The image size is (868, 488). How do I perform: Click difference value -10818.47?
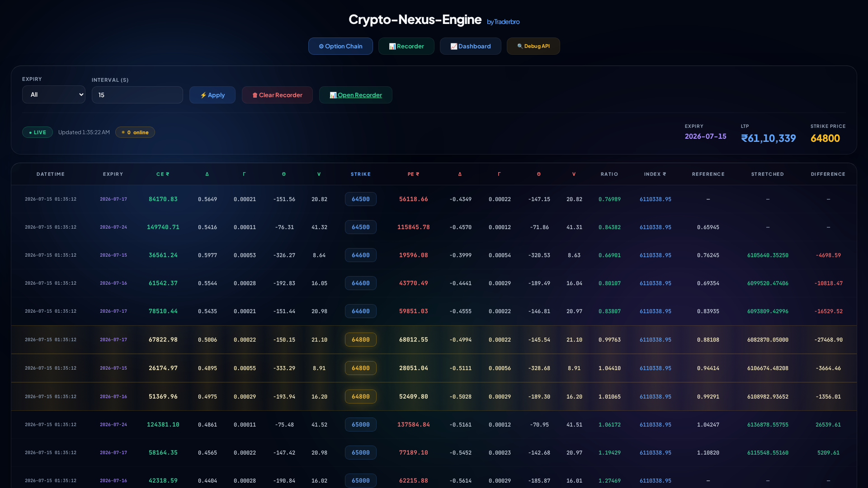point(828,283)
